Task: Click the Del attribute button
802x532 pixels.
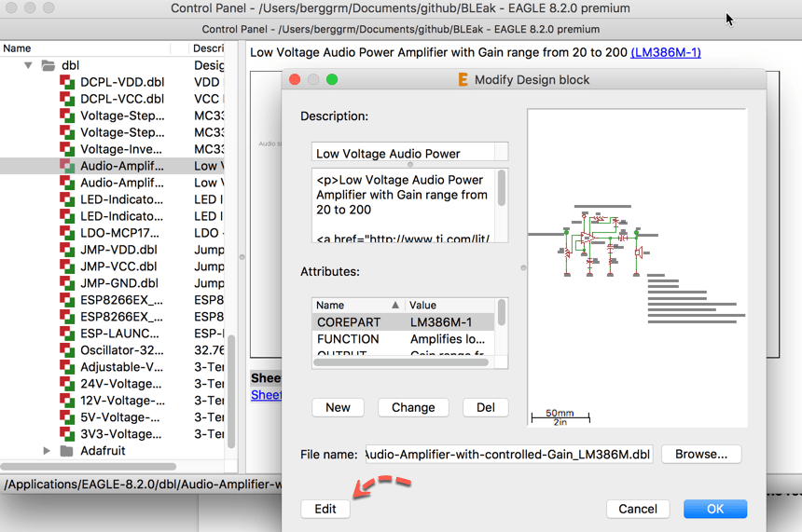Action: [x=485, y=408]
